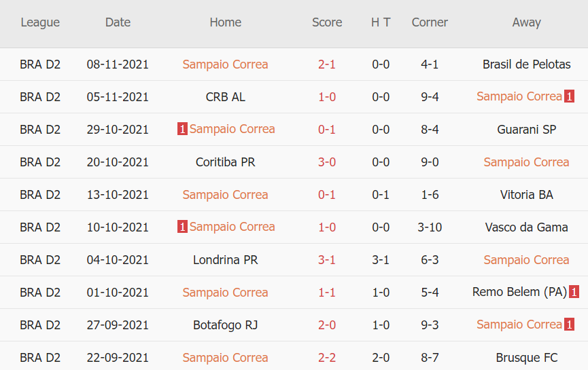
Task: Open the 2-1 score on 08-11-2021
Action: [x=327, y=64]
